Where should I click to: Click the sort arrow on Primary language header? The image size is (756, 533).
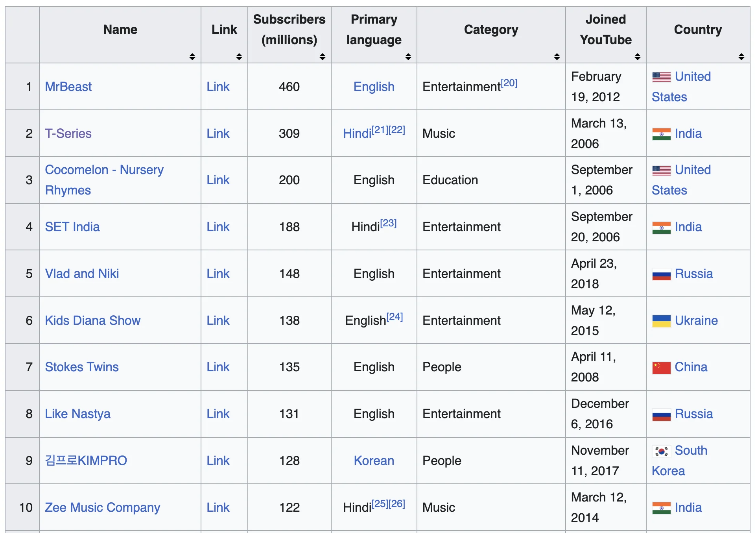pos(408,57)
